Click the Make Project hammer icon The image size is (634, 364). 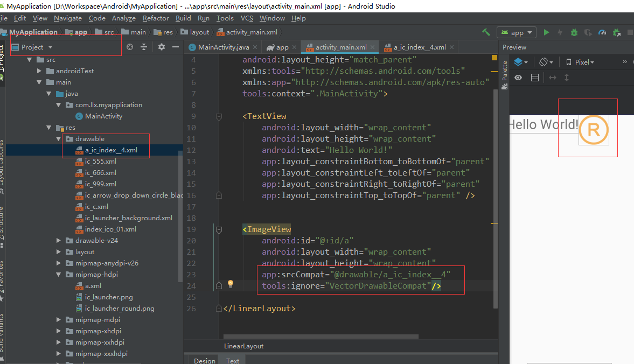pos(486,32)
